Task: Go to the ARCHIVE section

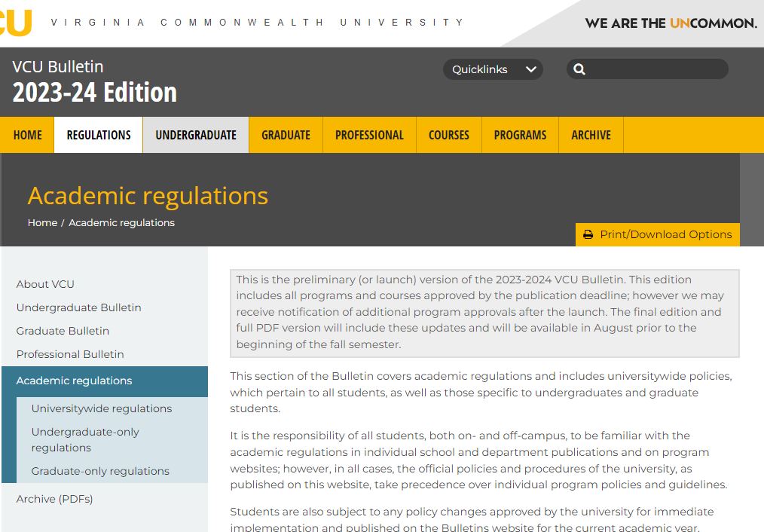Action: (x=591, y=135)
